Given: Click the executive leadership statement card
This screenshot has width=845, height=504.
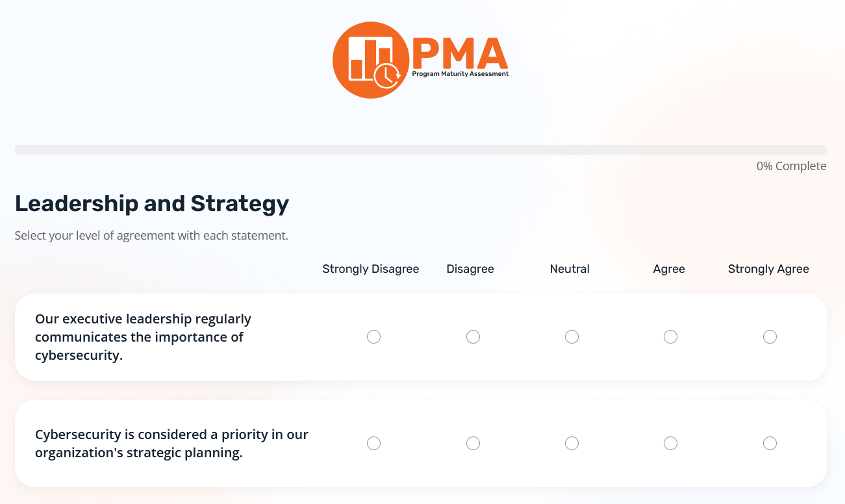Looking at the screenshot, I should click(x=143, y=336).
